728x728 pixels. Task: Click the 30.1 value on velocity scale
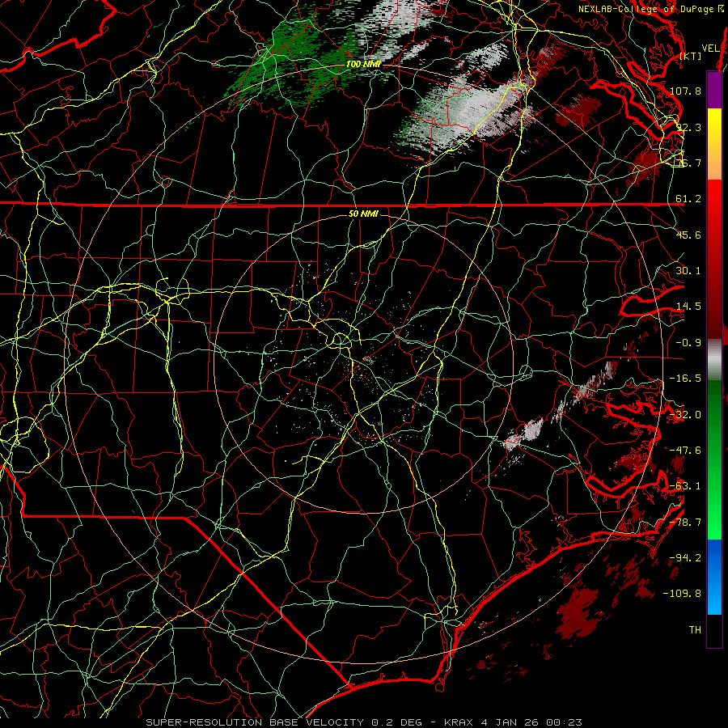point(688,271)
